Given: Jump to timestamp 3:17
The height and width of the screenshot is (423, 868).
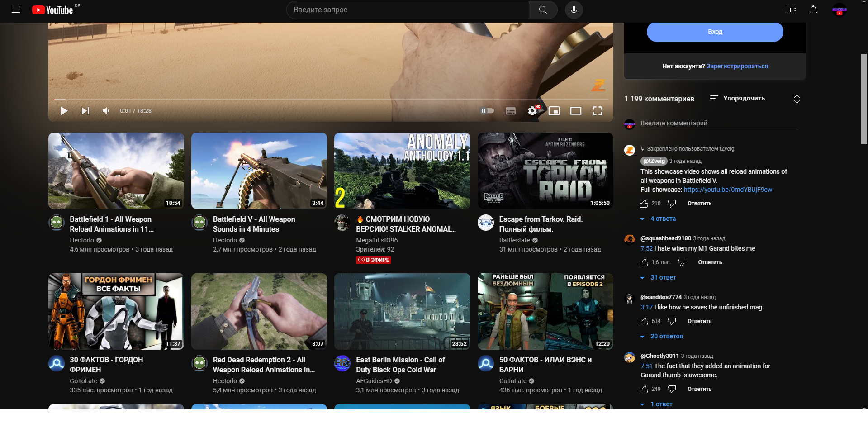Looking at the screenshot, I should pyautogui.click(x=646, y=307).
